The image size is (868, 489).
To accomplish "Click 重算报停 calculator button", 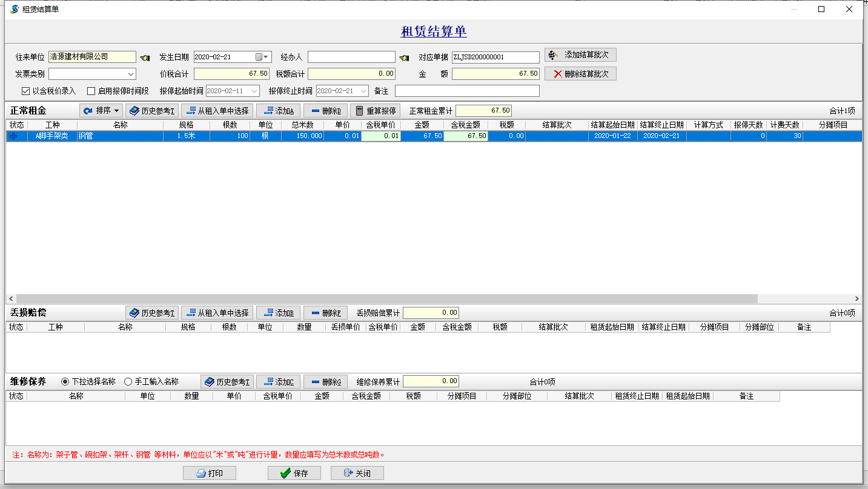I will pos(375,111).
